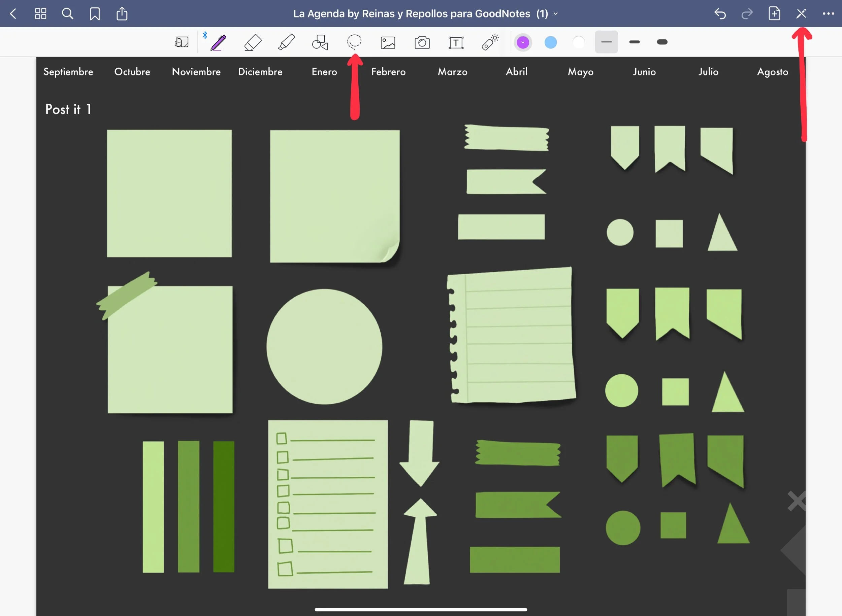Image resolution: width=842 pixels, height=616 pixels.
Task: Expand the purple color options chevron
Action: coord(523,42)
